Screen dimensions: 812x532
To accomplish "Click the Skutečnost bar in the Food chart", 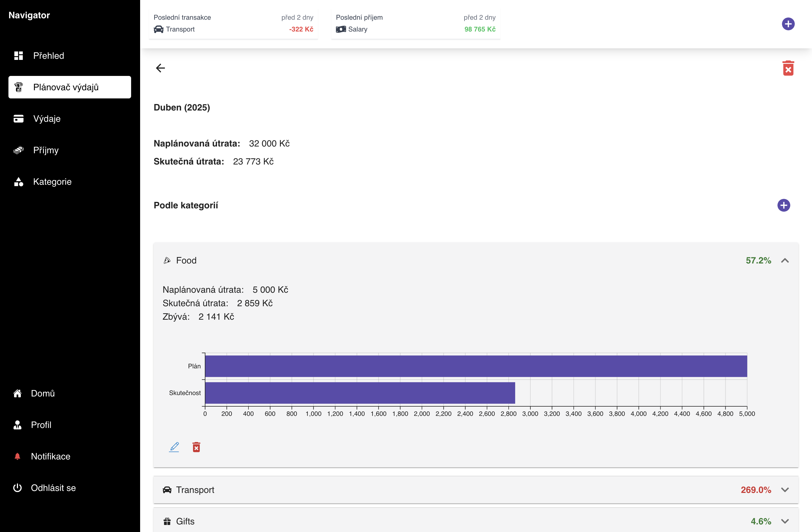I will pos(360,393).
